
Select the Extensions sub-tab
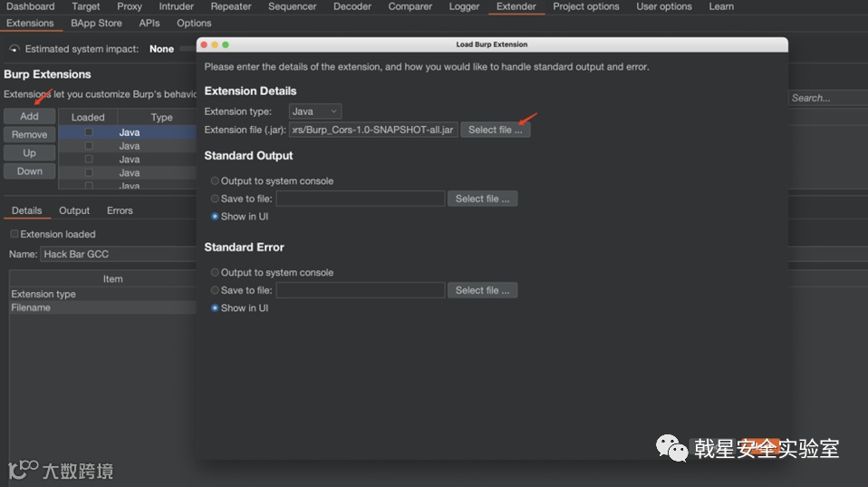[x=30, y=24]
